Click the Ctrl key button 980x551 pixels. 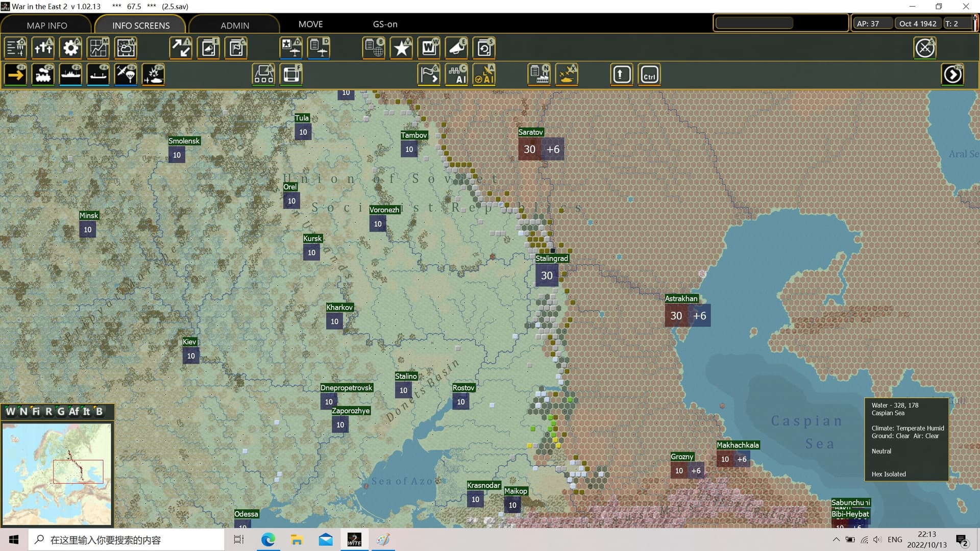click(649, 75)
